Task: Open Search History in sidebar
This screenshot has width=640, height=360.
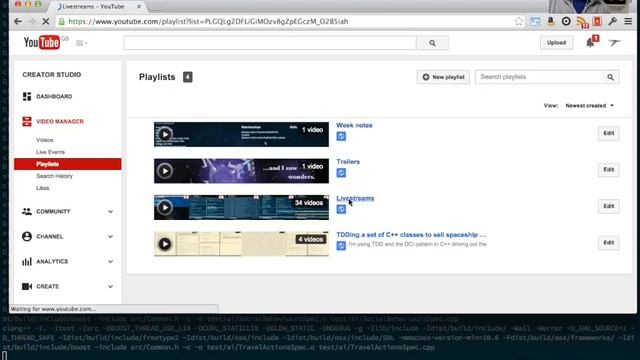Action: pos(54,176)
